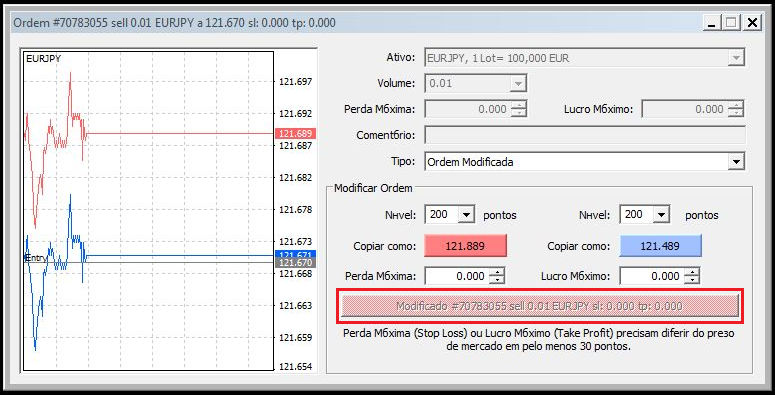Click the blue 121.671 bid price label

[295, 254]
